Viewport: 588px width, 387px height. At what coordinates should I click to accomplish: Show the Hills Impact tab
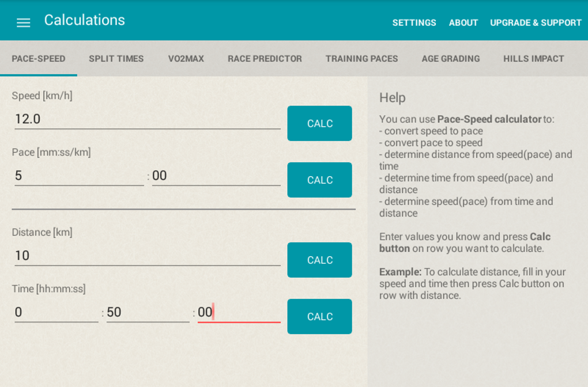coord(533,59)
